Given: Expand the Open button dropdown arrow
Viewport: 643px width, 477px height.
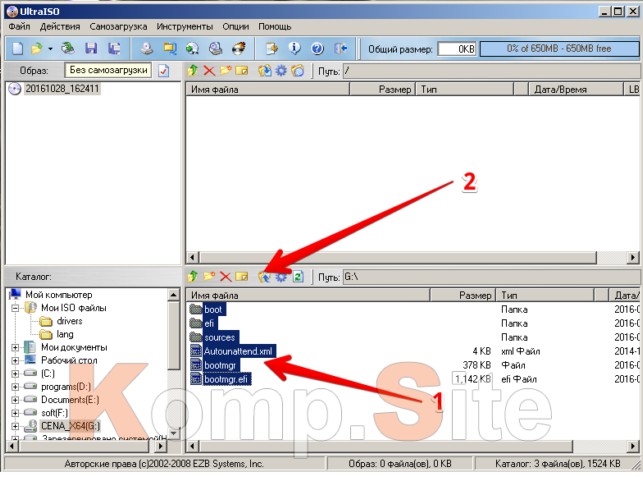Looking at the screenshot, I should tap(50, 49).
